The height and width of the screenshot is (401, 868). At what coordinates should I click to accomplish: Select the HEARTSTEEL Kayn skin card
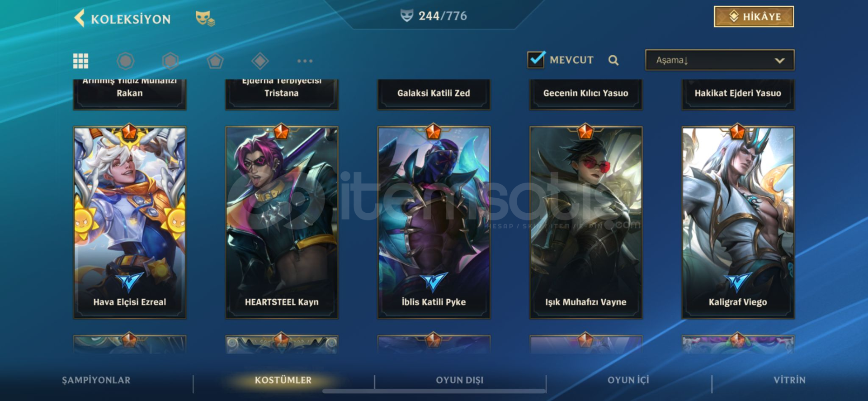[282, 223]
